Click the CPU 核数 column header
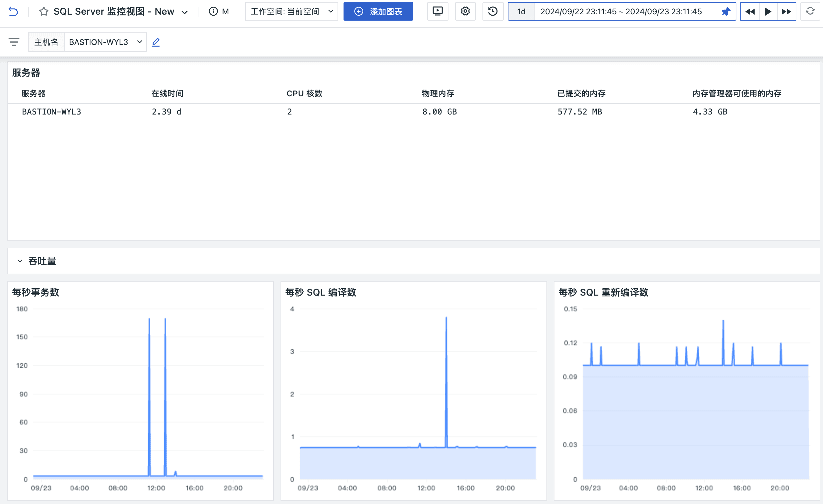The image size is (823, 504). pos(304,93)
